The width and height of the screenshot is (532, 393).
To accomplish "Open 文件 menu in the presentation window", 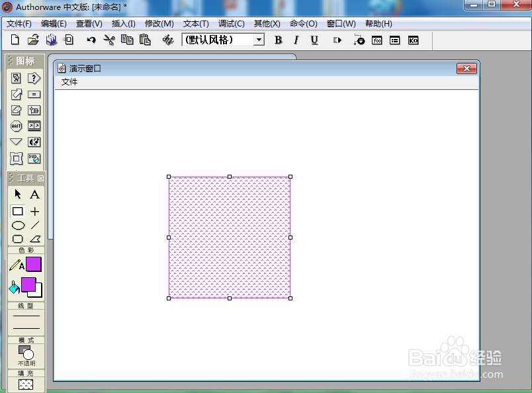I will [69, 82].
